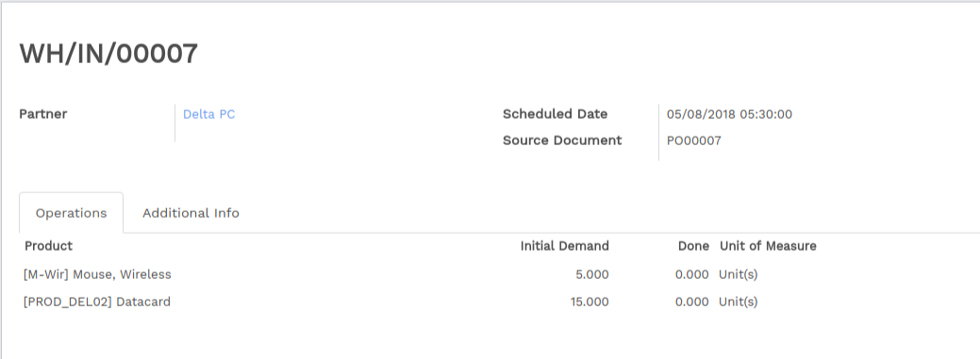The height and width of the screenshot is (359, 980).
Task: Sort by the Initial Demand column header
Action: tap(564, 246)
